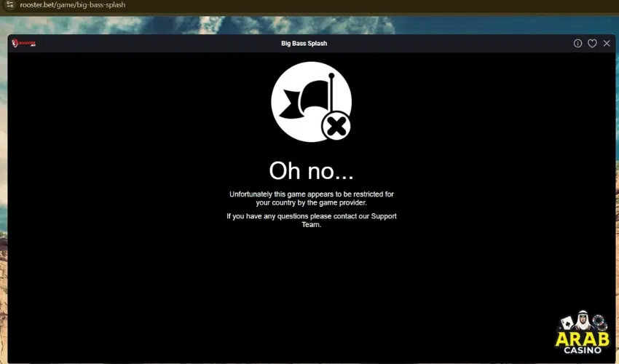The height and width of the screenshot is (364, 619).
Task: Select text about game restricted for your country
Action: tap(312, 198)
